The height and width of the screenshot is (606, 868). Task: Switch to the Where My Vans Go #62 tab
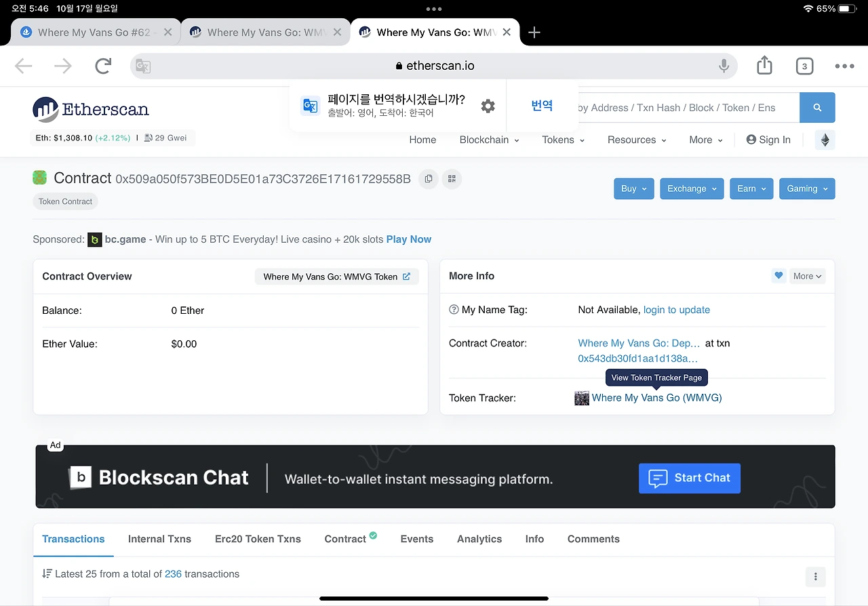click(96, 33)
